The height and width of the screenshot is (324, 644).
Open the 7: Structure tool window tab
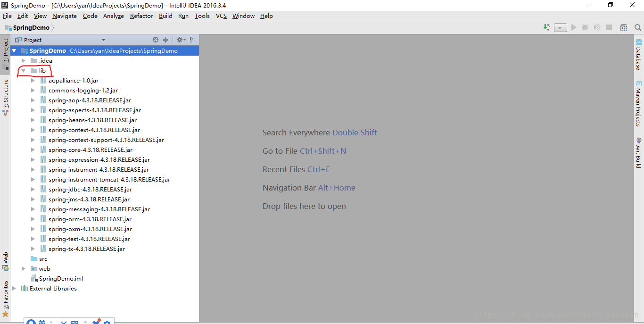[5, 97]
